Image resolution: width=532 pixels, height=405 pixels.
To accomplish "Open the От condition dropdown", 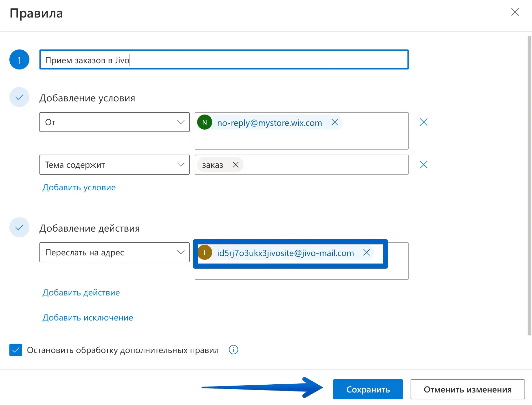I will tap(115, 122).
